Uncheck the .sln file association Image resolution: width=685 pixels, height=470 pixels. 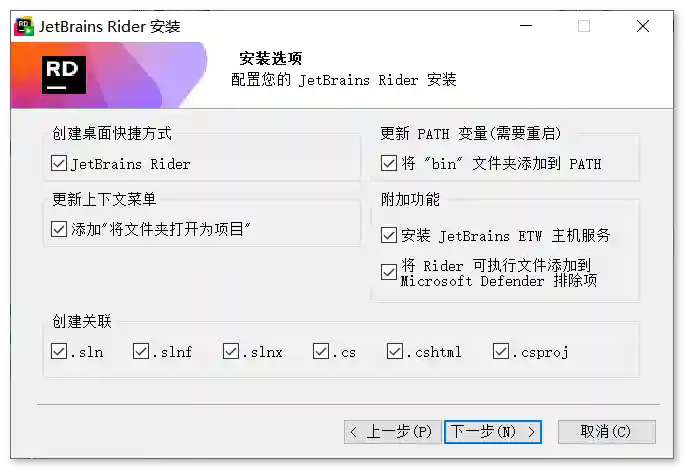coord(59,351)
